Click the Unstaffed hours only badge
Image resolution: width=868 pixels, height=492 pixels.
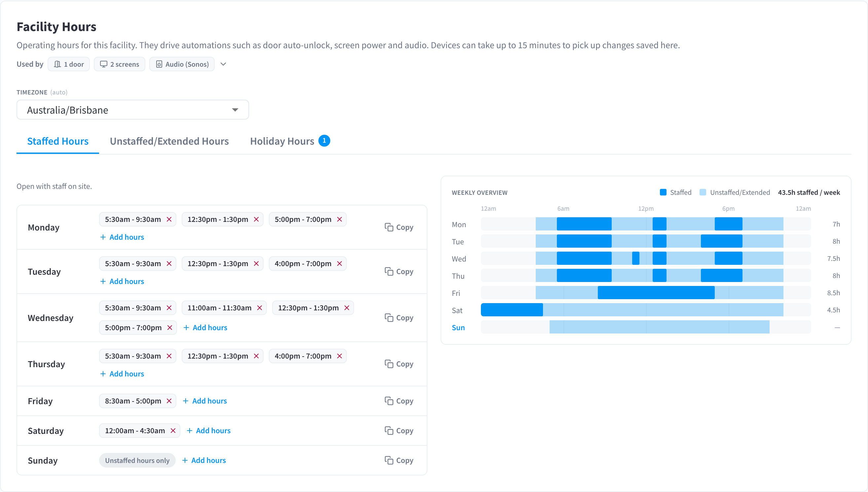click(137, 460)
